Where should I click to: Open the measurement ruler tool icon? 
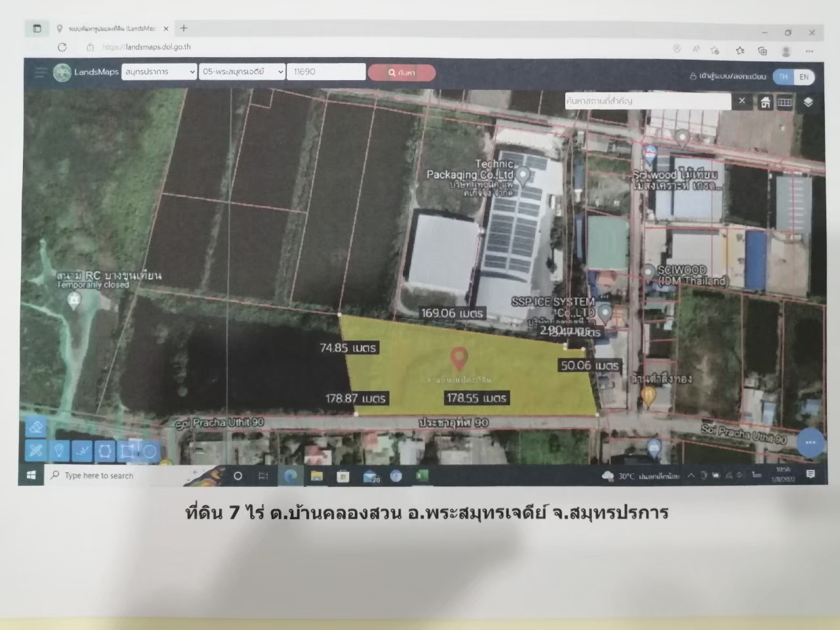coord(785,102)
